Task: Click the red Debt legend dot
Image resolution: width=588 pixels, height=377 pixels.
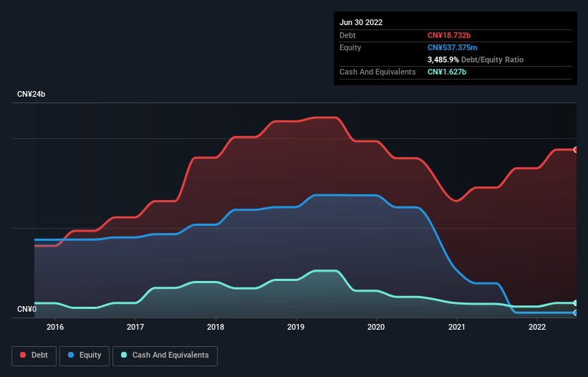Action: click(x=23, y=355)
